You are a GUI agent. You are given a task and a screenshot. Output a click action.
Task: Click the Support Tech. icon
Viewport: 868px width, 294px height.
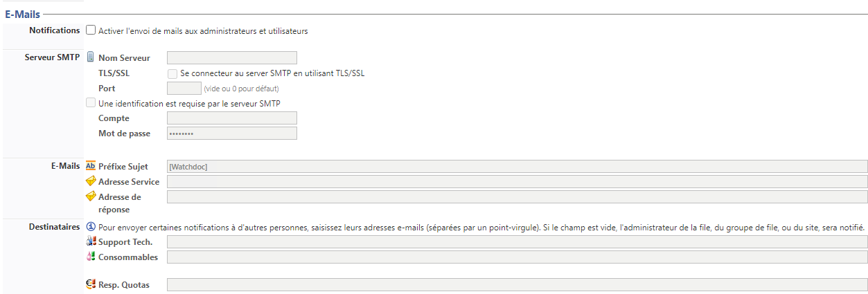pyautogui.click(x=90, y=241)
